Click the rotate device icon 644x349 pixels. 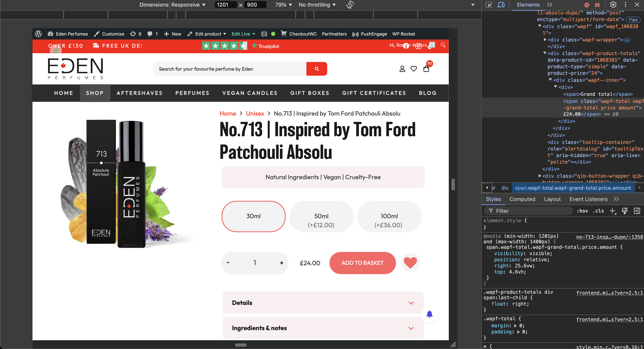click(x=350, y=5)
